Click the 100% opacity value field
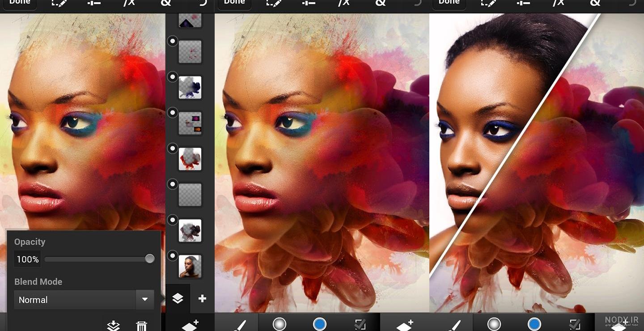The image size is (644, 331). click(28, 259)
